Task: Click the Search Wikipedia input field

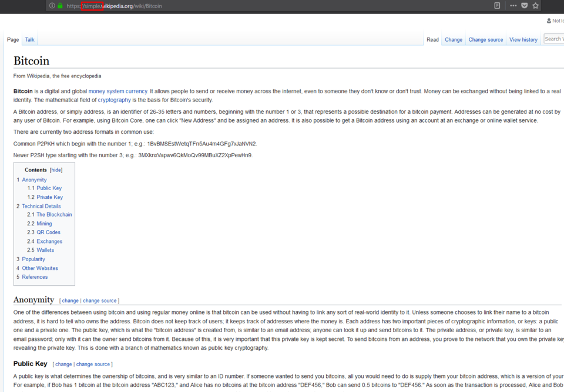Action: [x=554, y=39]
